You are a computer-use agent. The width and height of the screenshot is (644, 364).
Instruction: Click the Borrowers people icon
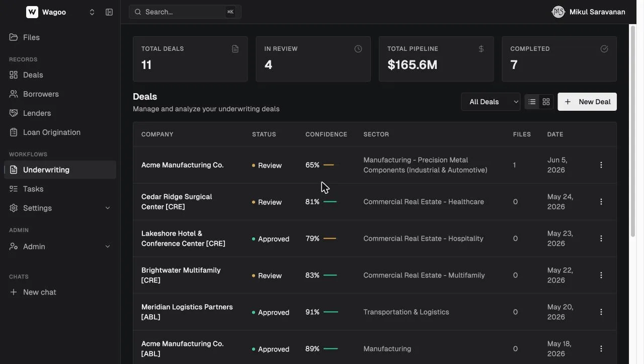[x=14, y=94]
